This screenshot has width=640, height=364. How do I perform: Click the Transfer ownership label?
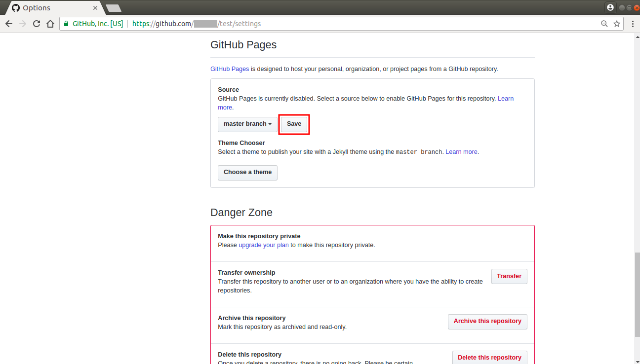(x=246, y=273)
